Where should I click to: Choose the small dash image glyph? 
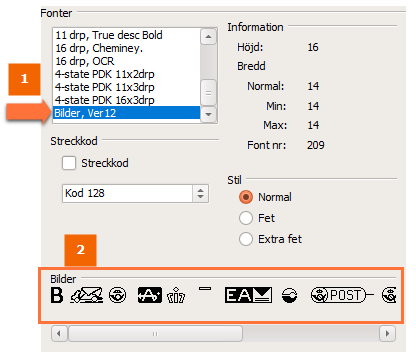205,289
